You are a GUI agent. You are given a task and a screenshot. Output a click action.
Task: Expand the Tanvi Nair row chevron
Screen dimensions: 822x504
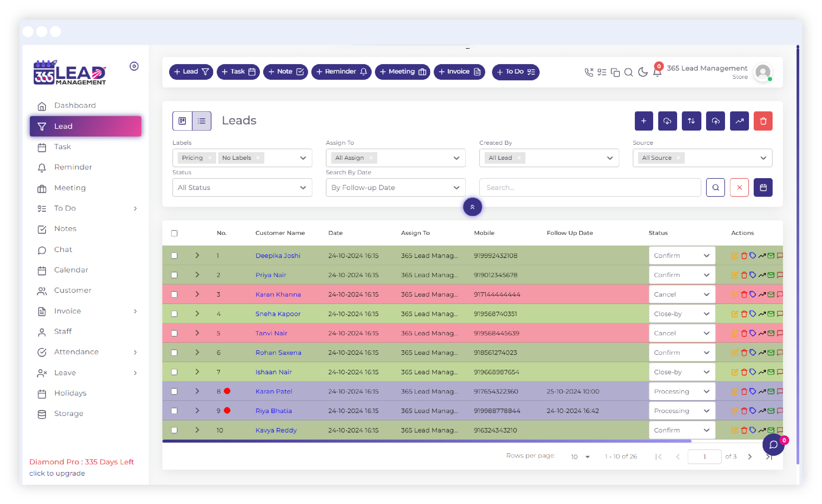coord(197,333)
